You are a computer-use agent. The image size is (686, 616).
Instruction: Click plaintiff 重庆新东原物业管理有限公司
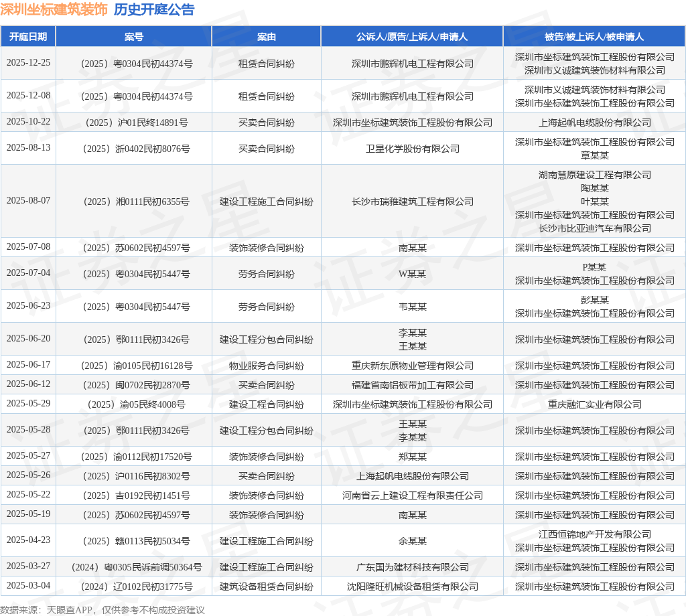(413, 366)
